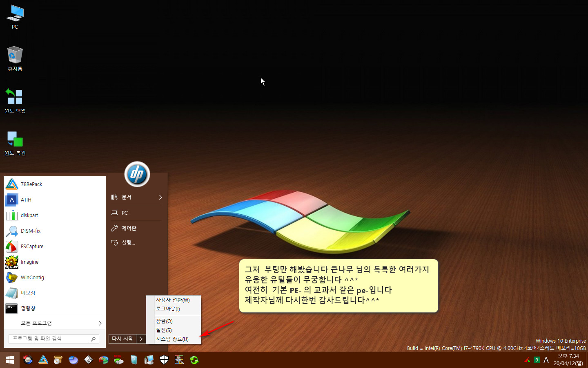Click the show desktop strip at taskbar end

tap(587, 360)
